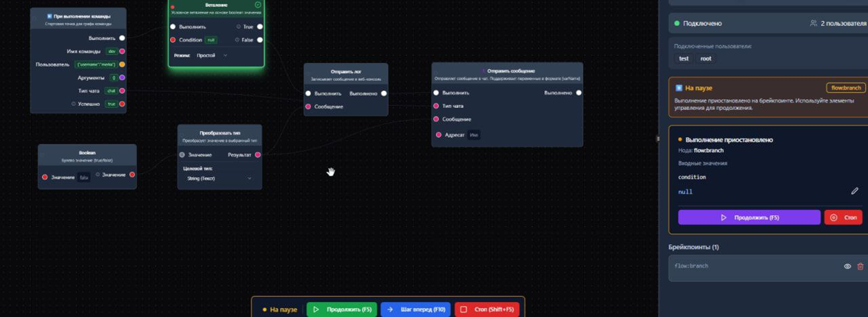Delete the flow:branch breakpoint with trash icon
This screenshot has width=868, height=317.
pos(860,266)
